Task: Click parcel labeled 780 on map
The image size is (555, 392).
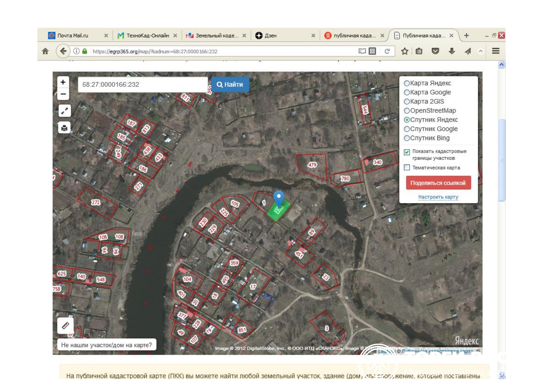Action: [345, 179]
